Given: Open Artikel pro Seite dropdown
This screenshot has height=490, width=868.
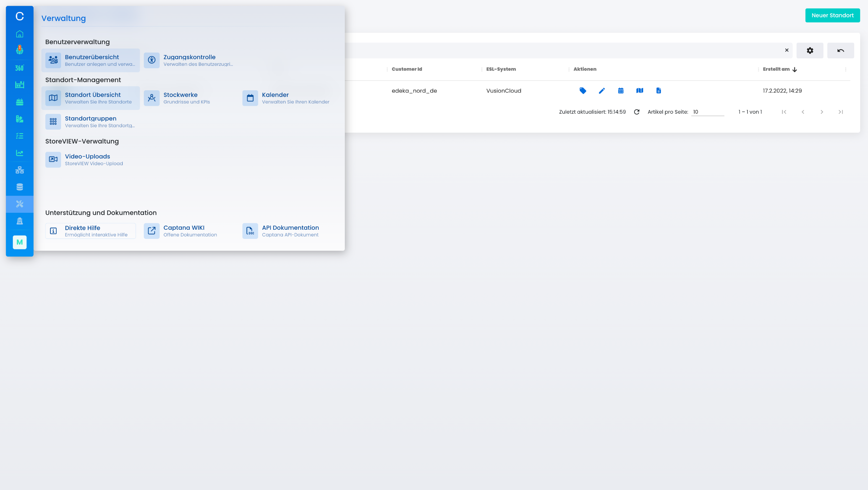Looking at the screenshot, I should point(708,112).
